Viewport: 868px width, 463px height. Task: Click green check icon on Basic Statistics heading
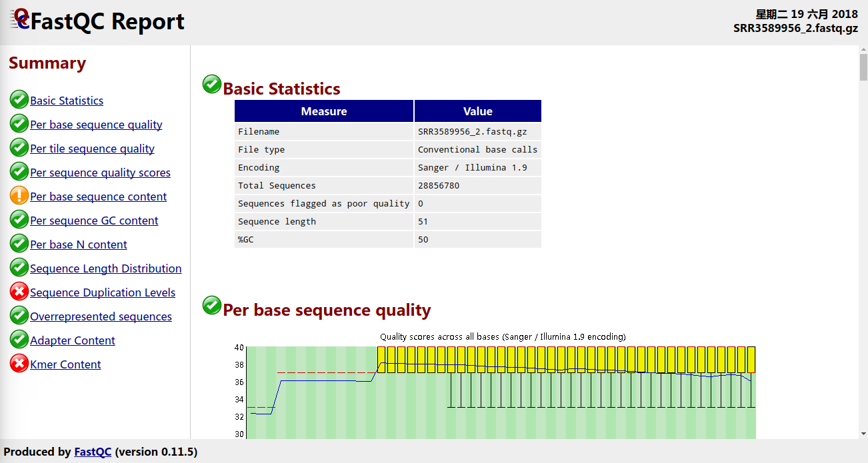pos(212,85)
